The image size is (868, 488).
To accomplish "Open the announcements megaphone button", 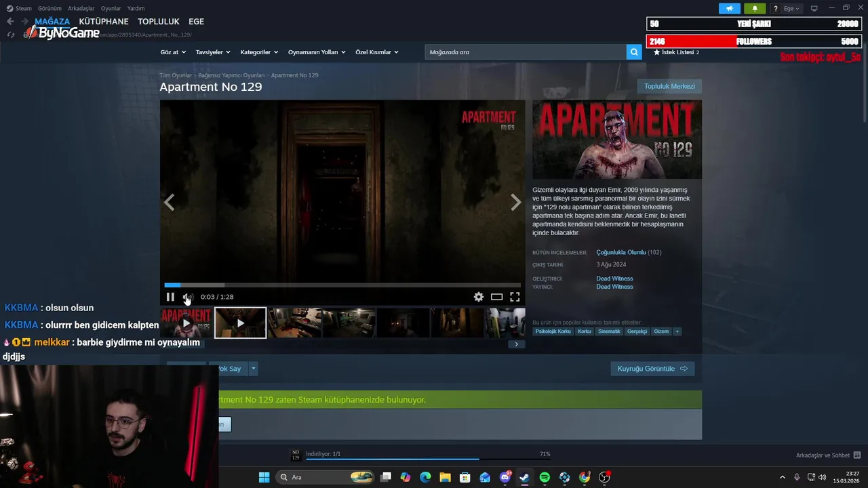I will coord(730,9).
